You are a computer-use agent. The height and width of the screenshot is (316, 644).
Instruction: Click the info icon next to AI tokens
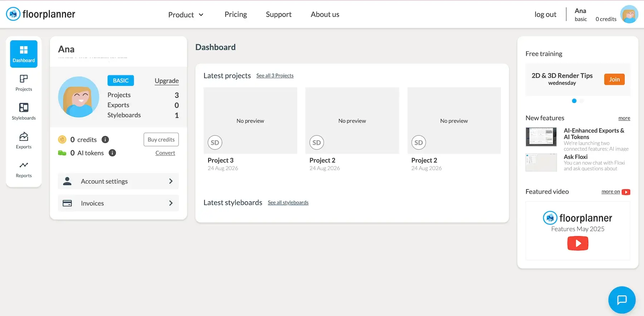[112, 153]
